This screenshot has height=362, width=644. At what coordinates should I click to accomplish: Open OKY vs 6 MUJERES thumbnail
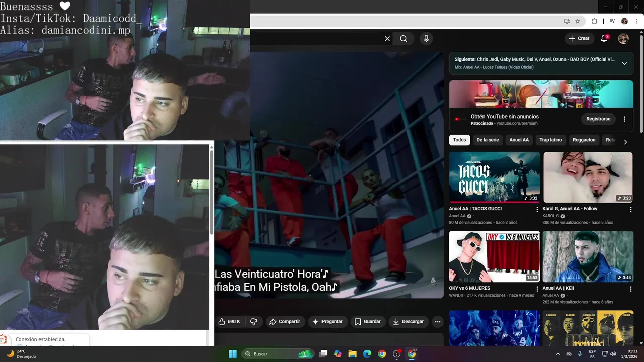[495, 256]
